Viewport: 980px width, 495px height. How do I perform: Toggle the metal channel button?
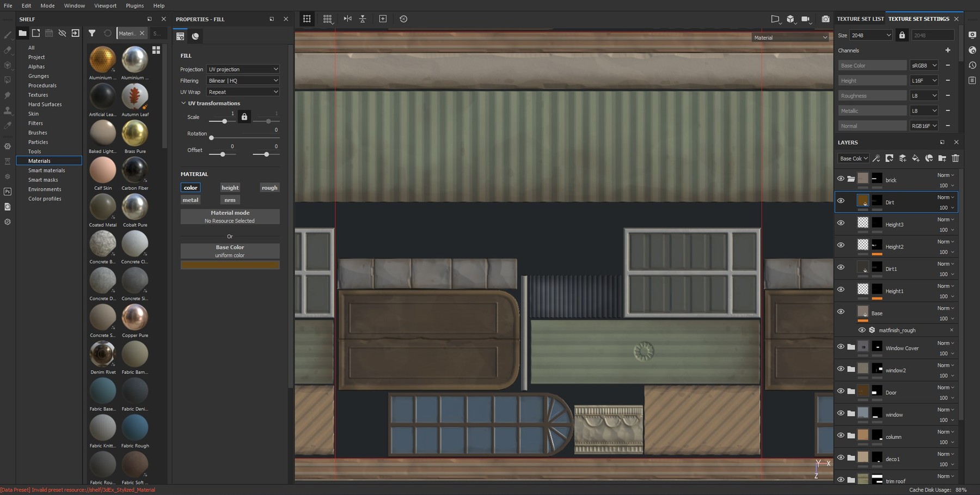point(191,200)
